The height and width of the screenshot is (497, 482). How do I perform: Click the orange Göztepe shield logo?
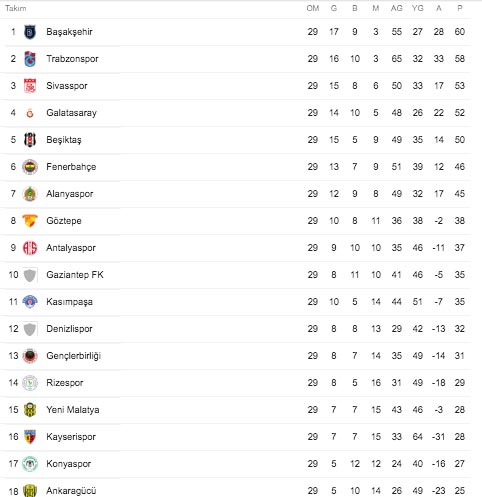[30, 221]
